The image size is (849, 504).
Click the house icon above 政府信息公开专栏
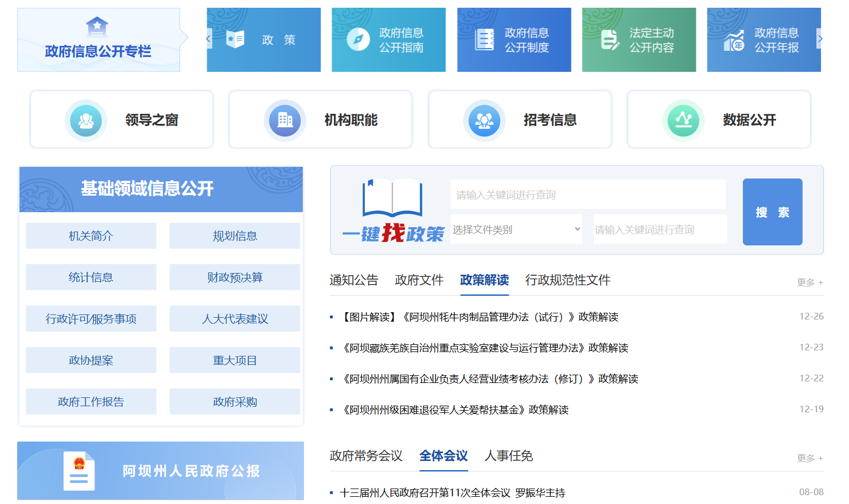97,26
